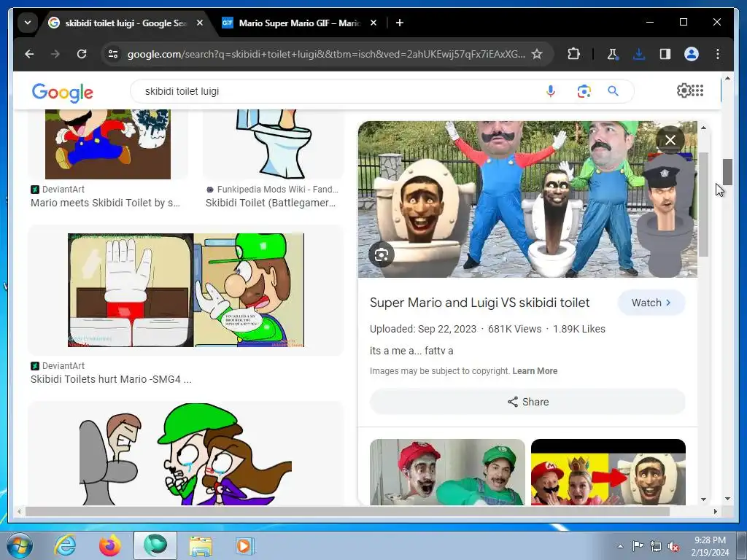Switch to Mario Super Mario GIF tab

(299, 23)
